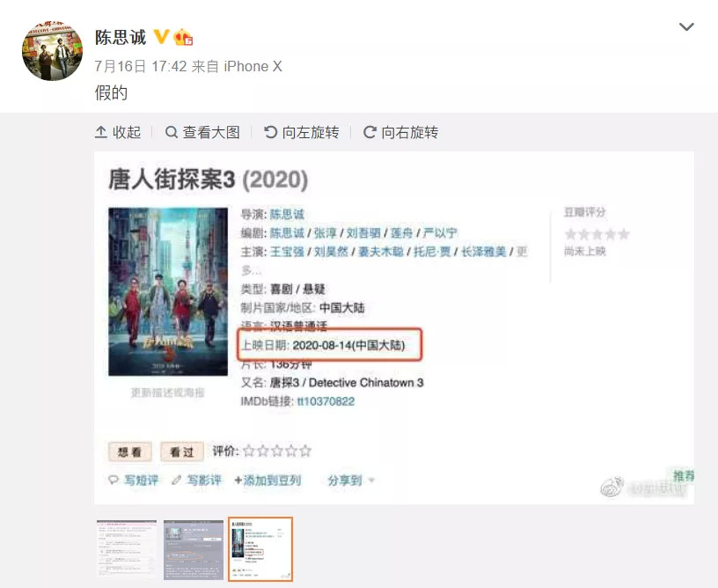Image resolution: width=718 pixels, height=588 pixels.
Task: Click the 看过 button
Action: click(x=182, y=452)
